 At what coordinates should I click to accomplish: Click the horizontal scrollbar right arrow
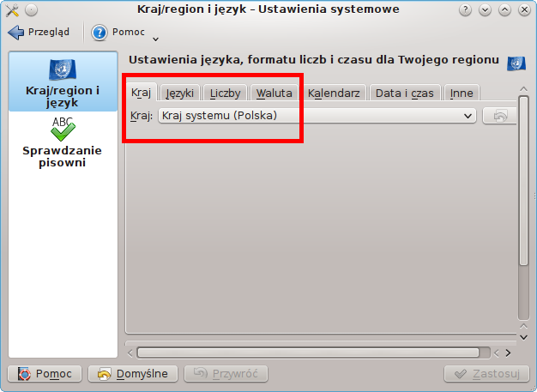(x=508, y=353)
